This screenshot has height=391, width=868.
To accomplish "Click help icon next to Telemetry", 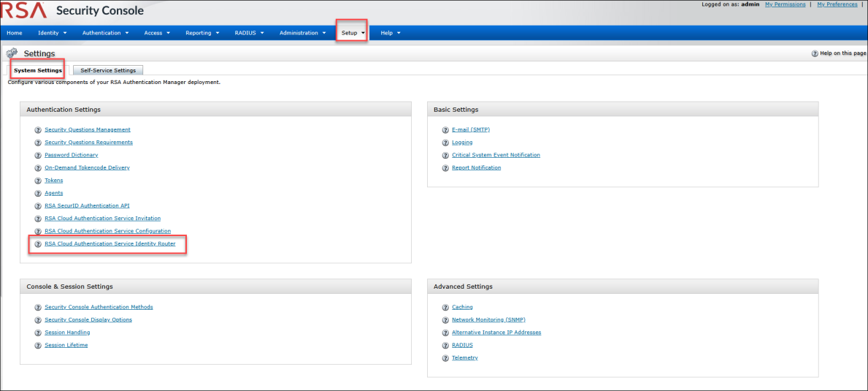I will coord(445,358).
